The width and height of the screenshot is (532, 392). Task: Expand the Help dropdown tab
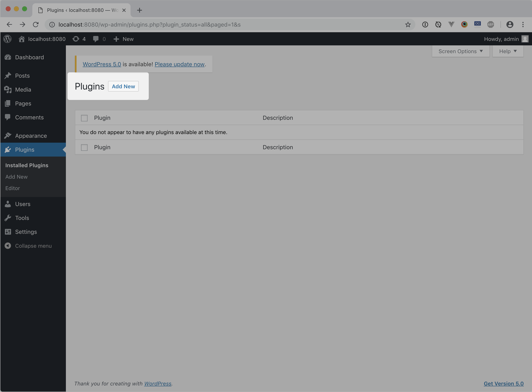508,51
